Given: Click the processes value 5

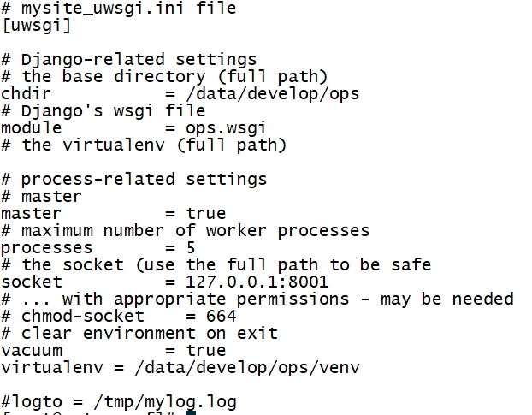Looking at the screenshot, I should pos(190,248).
